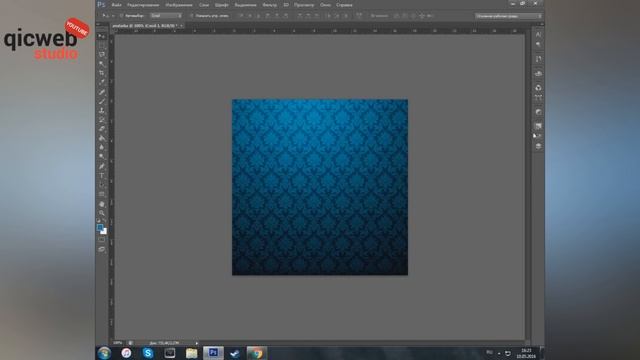Screen dimensions: 640x360
Task: Select the Paint Bucket/Gradient tool
Action: coord(101,138)
